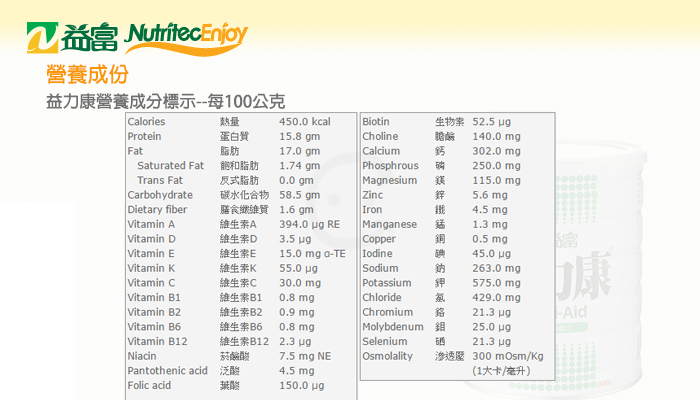Select the value 263.0 mg for Sodium
The width and height of the screenshot is (700, 400).
(x=496, y=268)
